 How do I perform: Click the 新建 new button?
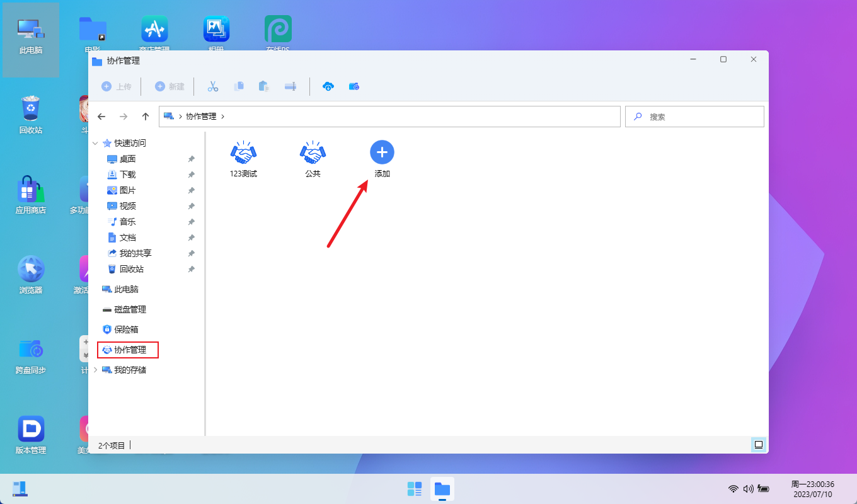coord(170,86)
